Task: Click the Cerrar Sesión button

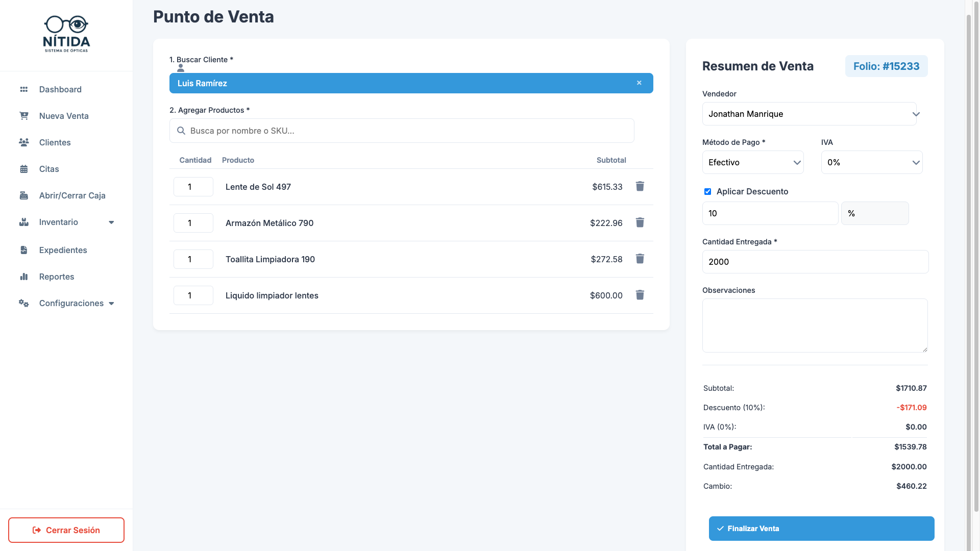Action: [x=66, y=530]
